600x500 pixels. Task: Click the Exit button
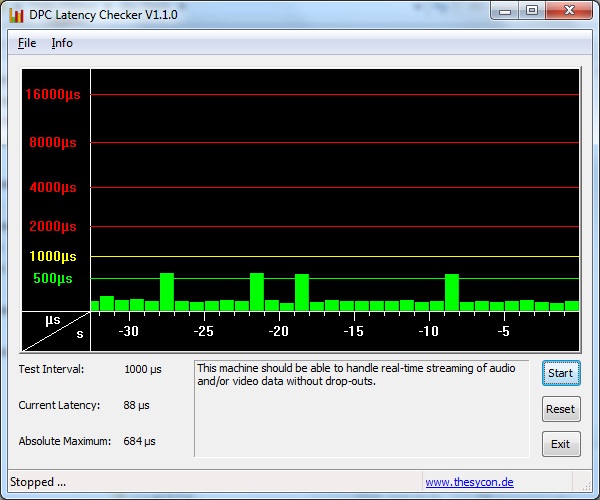(561, 444)
